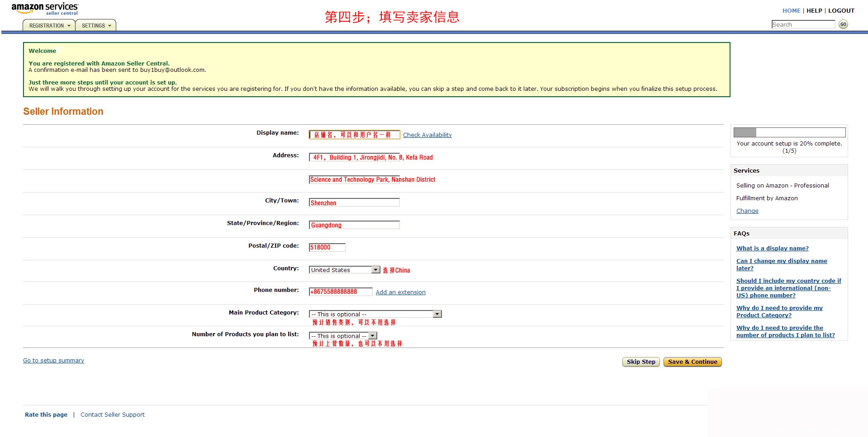The image size is (868, 437).
Task: Click Rate this page link
Action: (x=46, y=415)
